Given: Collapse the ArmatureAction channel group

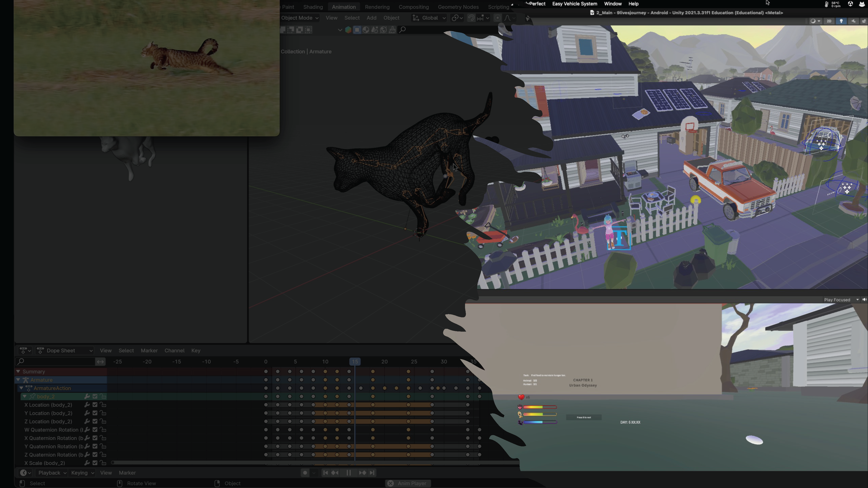Looking at the screenshot, I should point(21,388).
